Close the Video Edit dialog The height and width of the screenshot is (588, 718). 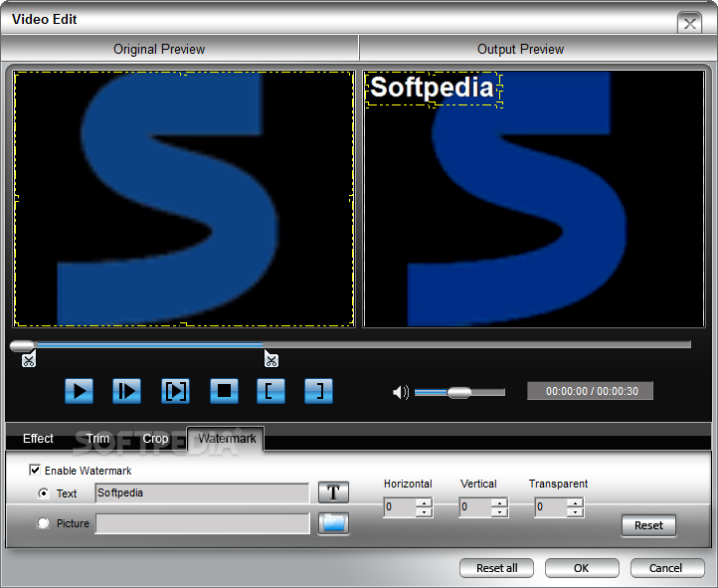click(689, 23)
